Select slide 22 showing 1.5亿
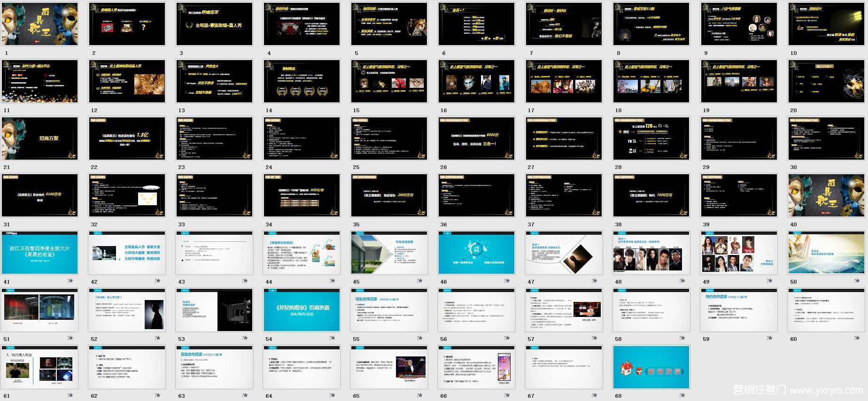This screenshot has width=868, height=401. click(127, 138)
